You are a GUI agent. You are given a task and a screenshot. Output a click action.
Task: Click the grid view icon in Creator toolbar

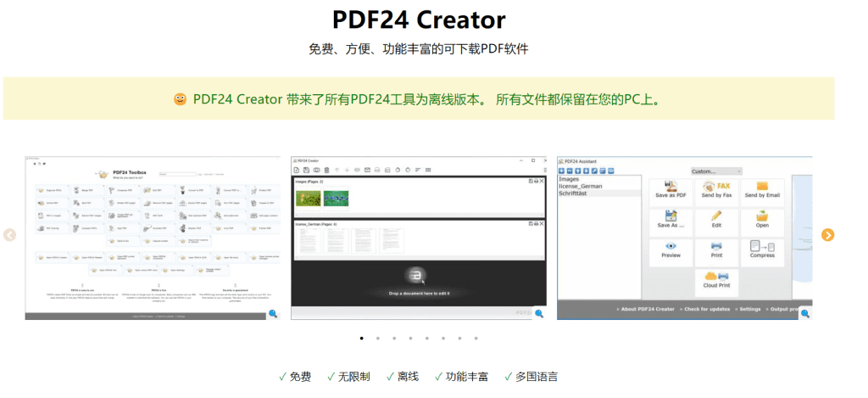[428, 170]
